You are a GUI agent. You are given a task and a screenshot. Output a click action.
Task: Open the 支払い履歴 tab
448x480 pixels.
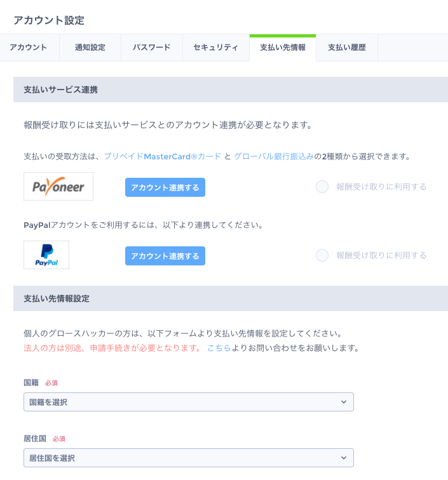(x=347, y=48)
